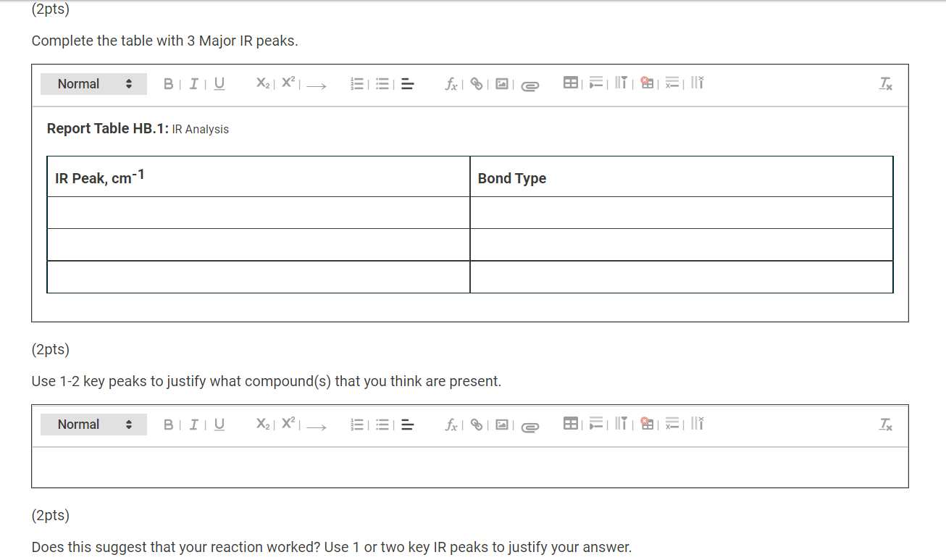Insert an equation using the fx icon
Image resolution: width=946 pixels, height=560 pixels.
(x=451, y=84)
